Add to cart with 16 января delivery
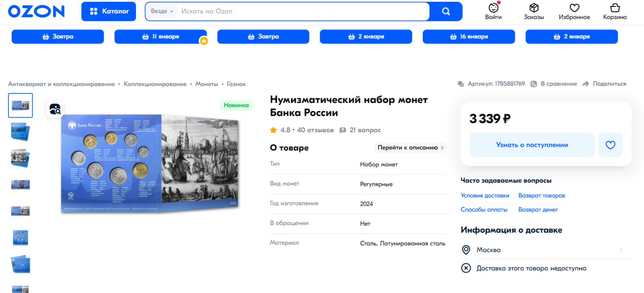The height and width of the screenshot is (293, 644). coord(469,37)
